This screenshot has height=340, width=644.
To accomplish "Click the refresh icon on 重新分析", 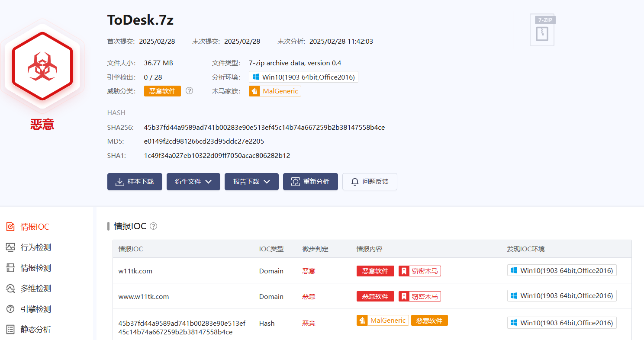I will (296, 182).
